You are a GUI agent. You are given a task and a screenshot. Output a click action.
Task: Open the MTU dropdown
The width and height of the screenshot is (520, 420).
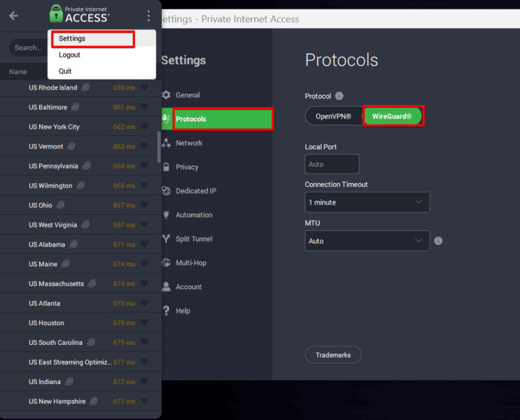coord(367,241)
